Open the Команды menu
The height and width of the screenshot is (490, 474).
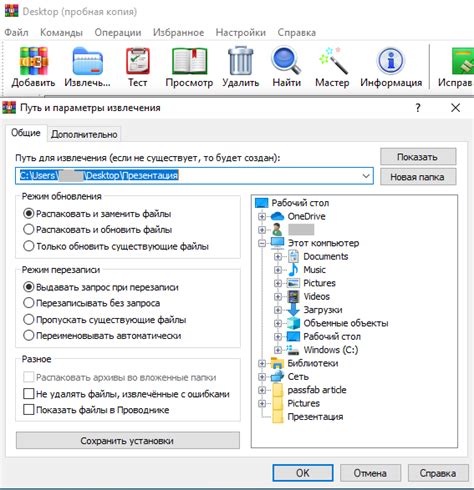click(x=61, y=33)
